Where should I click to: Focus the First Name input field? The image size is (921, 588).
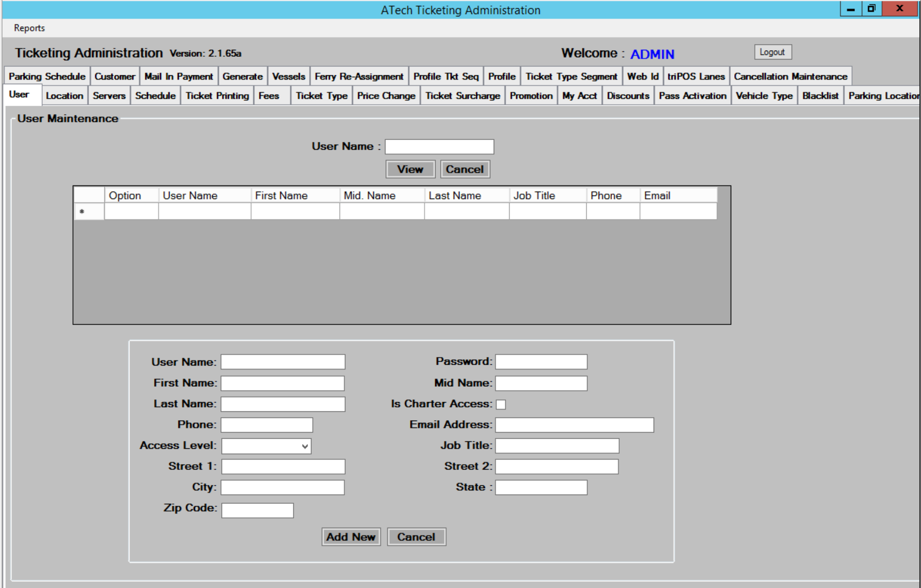283,383
